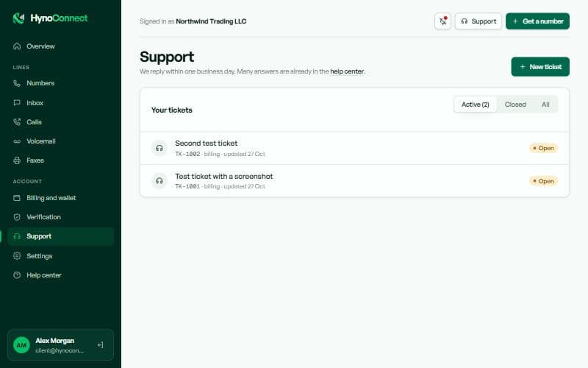Click the HynoConnect brand name
Viewport: 588px width, 368px height.
[59, 18]
